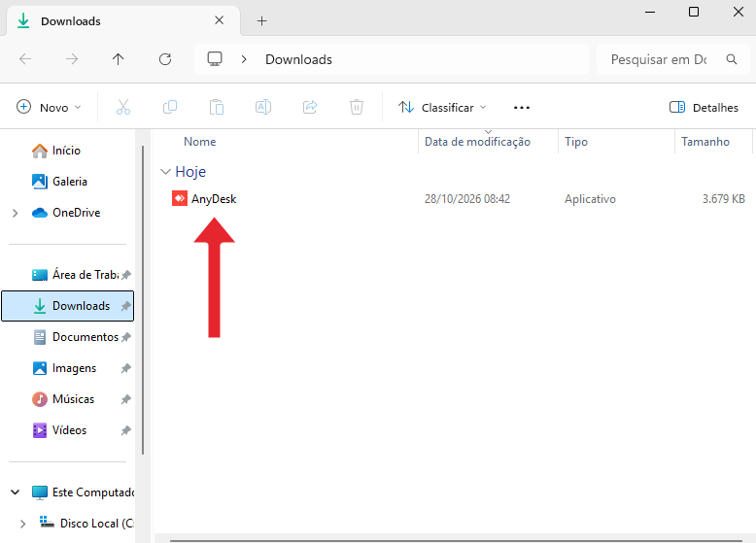Viewport: 756px width, 543px height.
Task: Click the AnyDesk date 28/10/2026 08:42
Action: (x=467, y=199)
